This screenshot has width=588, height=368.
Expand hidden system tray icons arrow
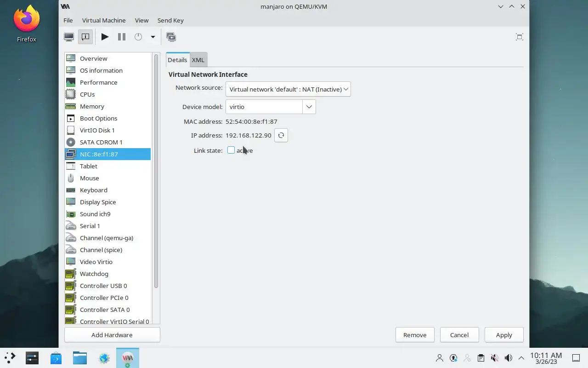pyautogui.click(x=521, y=358)
